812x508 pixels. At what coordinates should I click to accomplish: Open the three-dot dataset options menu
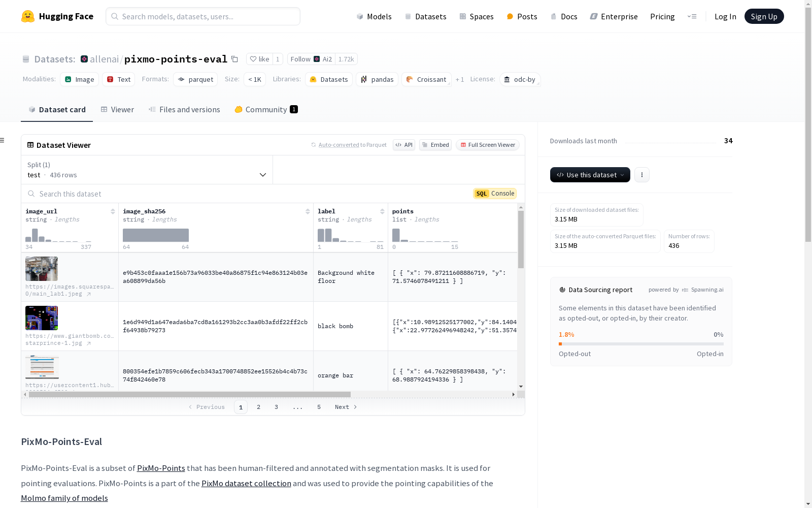tap(642, 175)
